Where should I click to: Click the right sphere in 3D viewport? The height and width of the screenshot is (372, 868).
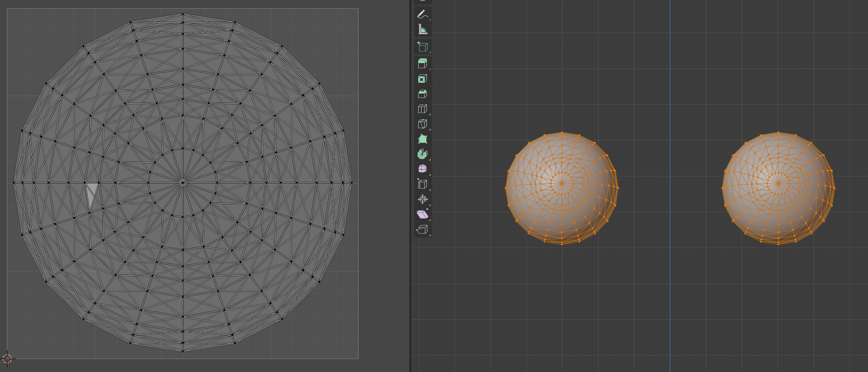click(x=778, y=188)
